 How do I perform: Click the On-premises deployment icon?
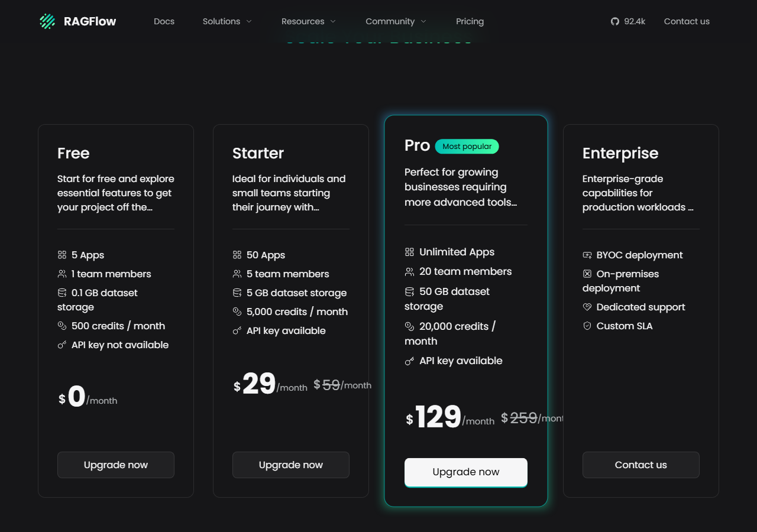(x=587, y=274)
